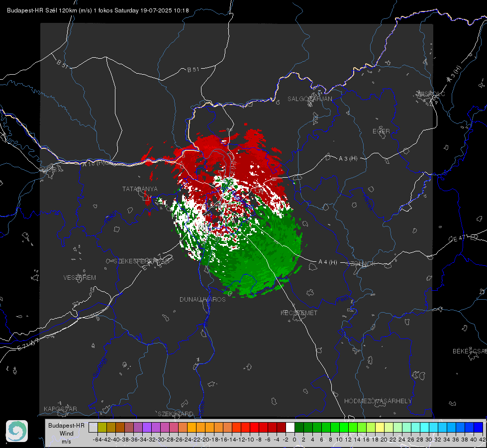Click the EGER city label

pos(381,131)
